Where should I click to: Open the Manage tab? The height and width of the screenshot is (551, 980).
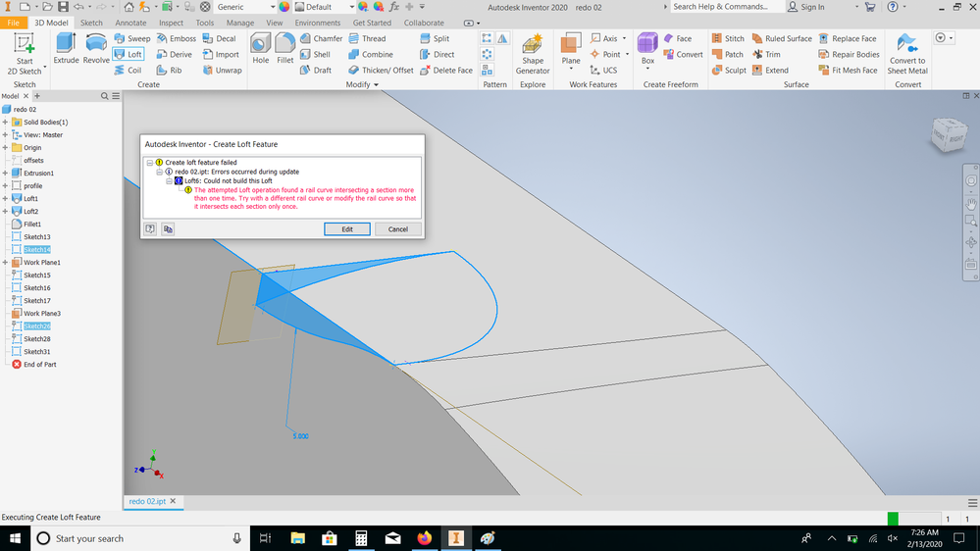[x=240, y=23]
